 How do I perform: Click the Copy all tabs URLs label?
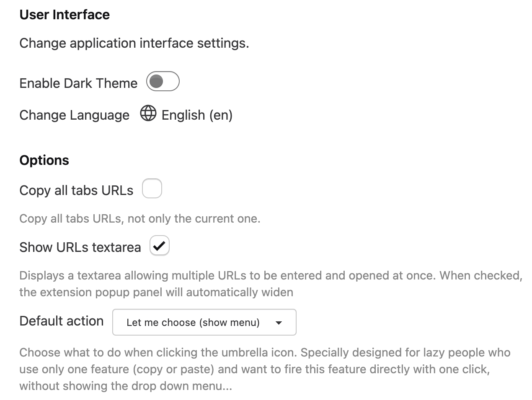click(x=76, y=190)
